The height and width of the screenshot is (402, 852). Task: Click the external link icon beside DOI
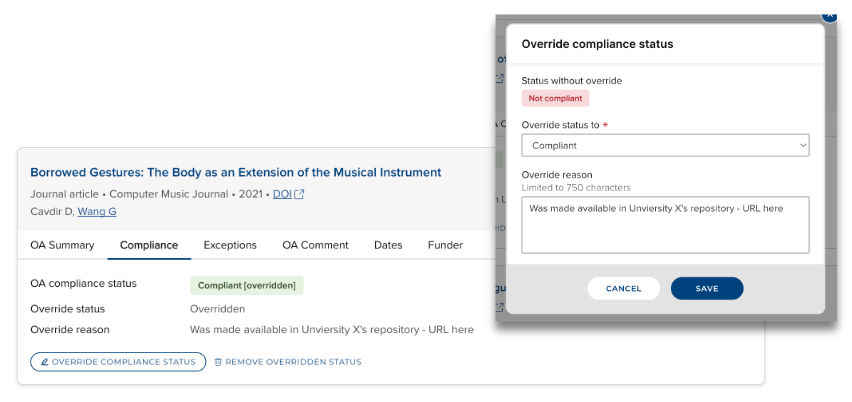[299, 194]
